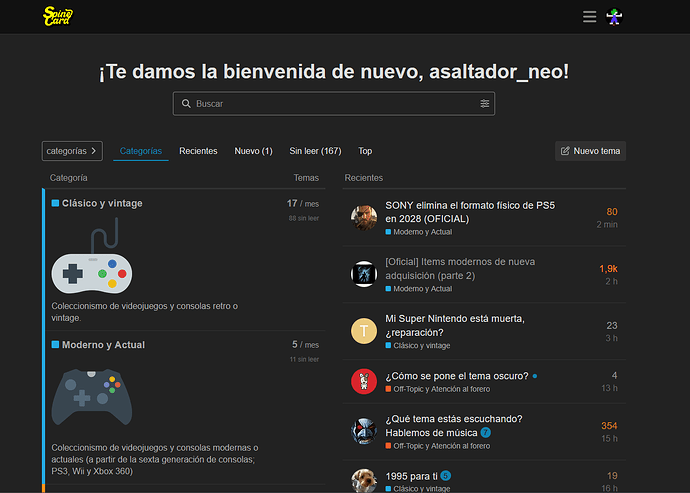Image resolution: width=690 pixels, height=493 pixels.
Task: Open Items modernos de nueva adquisición topic
Action: click(x=460, y=269)
